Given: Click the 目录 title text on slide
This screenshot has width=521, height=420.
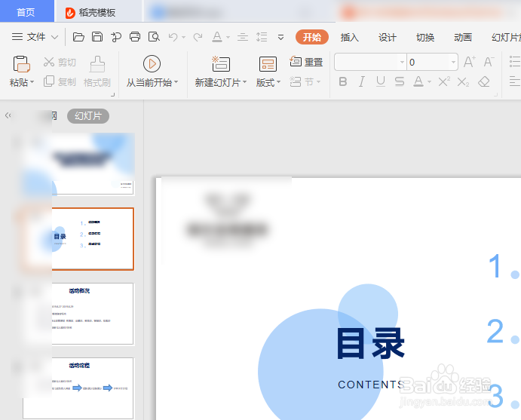Looking at the screenshot, I should point(370,343).
